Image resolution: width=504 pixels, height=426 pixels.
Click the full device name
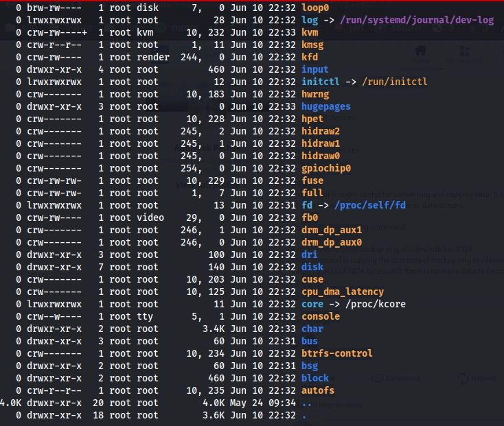pyautogui.click(x=312, y=193)
